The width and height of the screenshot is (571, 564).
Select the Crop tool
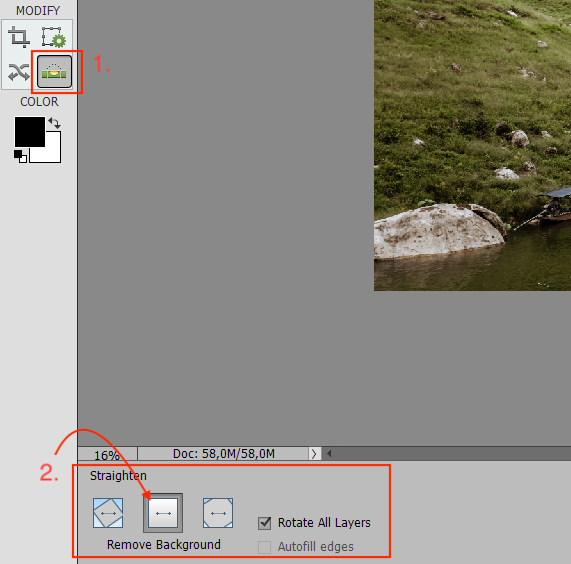19,37
